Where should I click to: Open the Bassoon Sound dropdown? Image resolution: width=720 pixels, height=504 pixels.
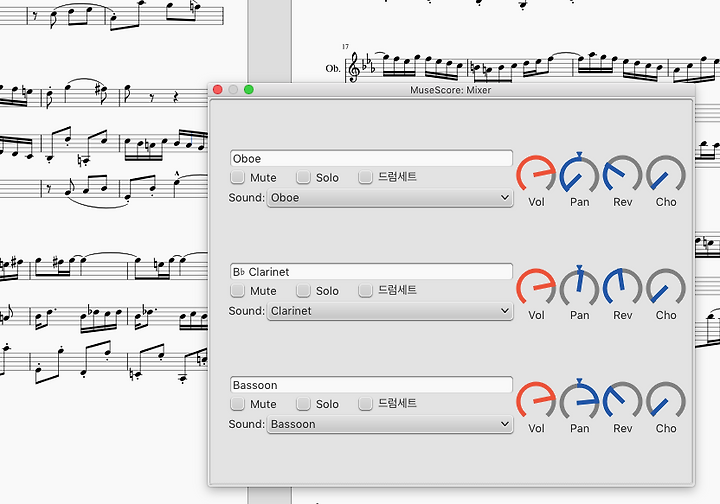[x=390, y=424]
